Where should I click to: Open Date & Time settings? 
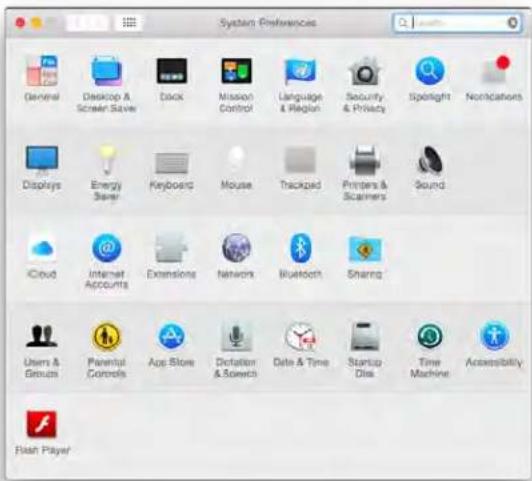pyautogui.click(x=301, y=336)
